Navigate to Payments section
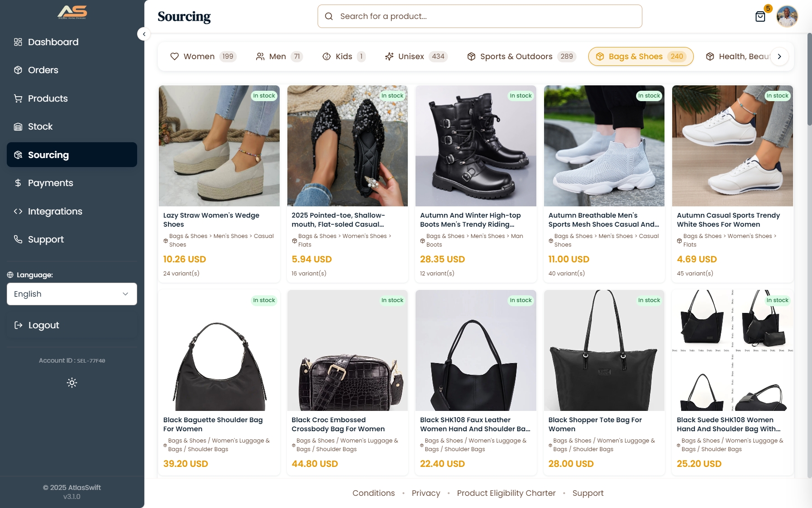Screen dimensions: 812x508 click(x=50, y=183)
